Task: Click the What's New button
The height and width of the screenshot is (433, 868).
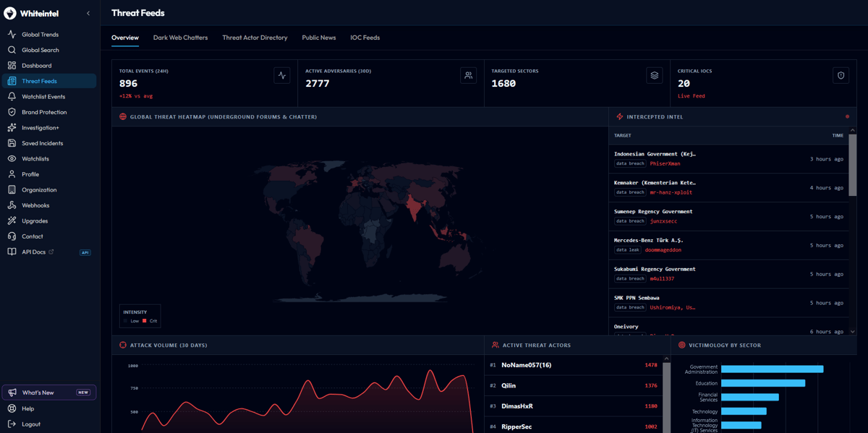Action: [x=49, y=393]
